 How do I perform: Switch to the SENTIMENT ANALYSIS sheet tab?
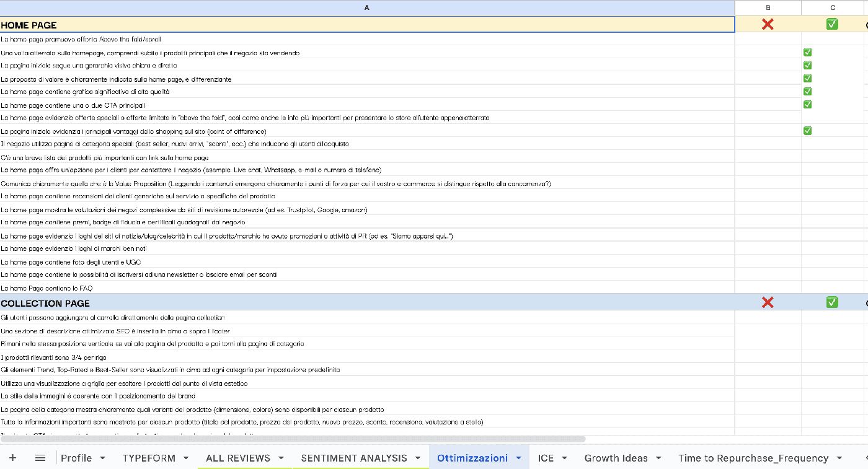click(354, 458)
